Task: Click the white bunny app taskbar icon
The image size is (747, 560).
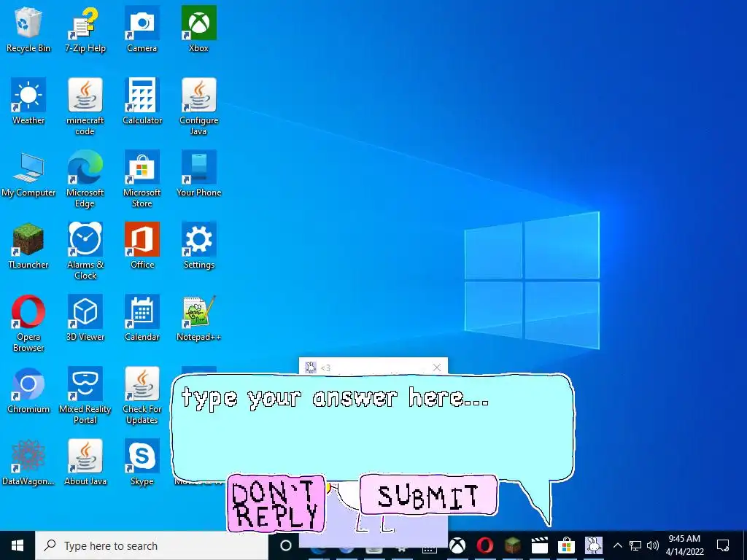Action: coord(594,545)
